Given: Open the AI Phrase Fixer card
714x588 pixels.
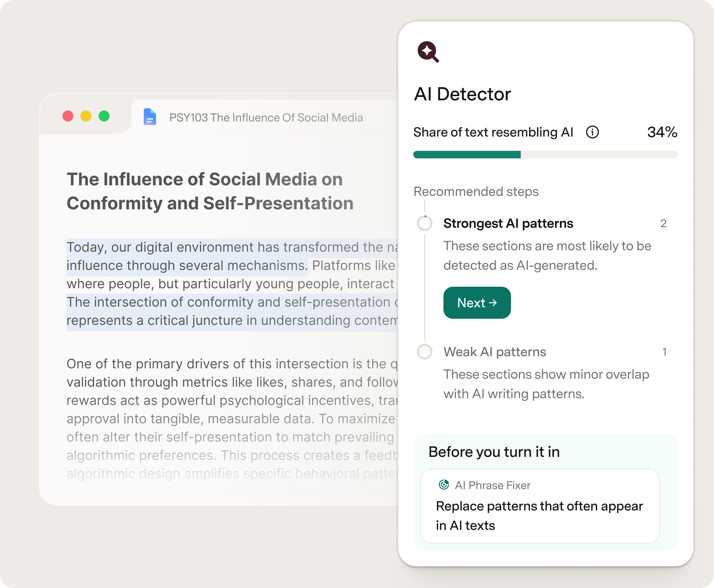Looking at the screenshot, I should (540, 506).
